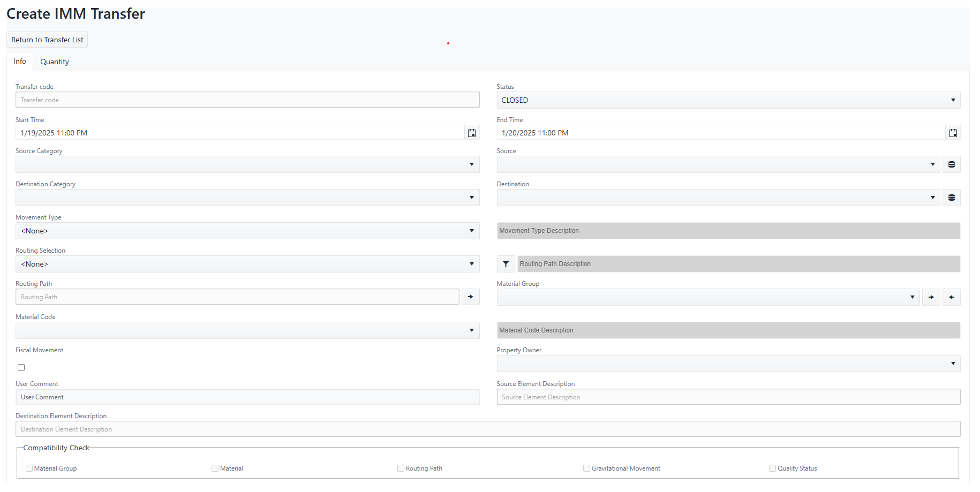Open the Source lookup database icon
Screen dimensions: 980x492
click(952, 164)
